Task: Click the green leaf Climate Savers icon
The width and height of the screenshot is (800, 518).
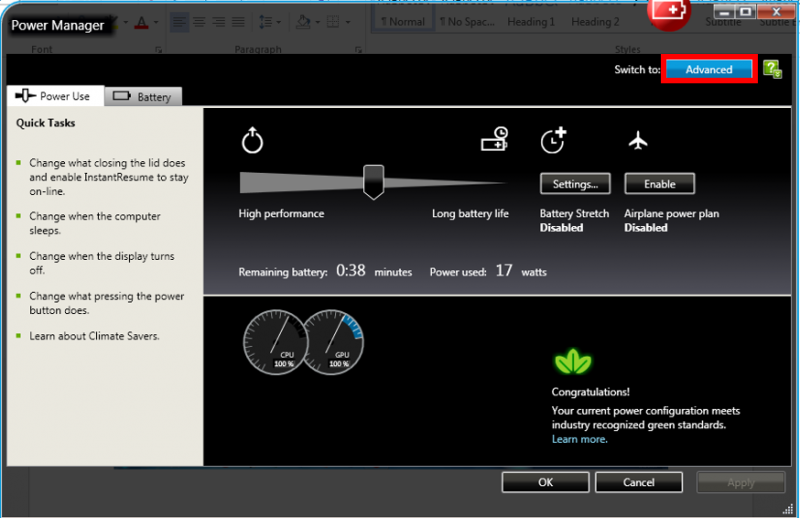Action: (x=573, y=361)
